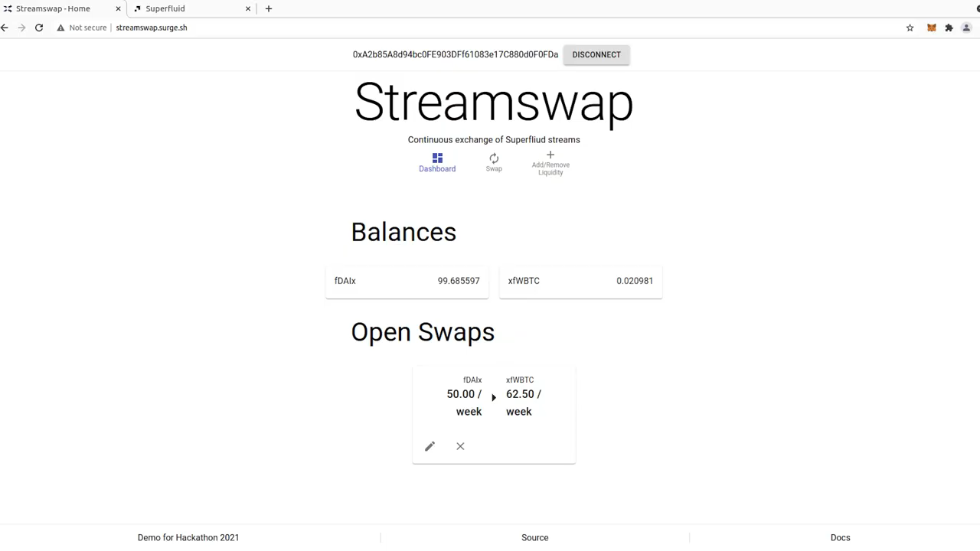The width and height of the screenshot is (980, 551).
Task: Click the Balances heading
Action: click(403, 232)
